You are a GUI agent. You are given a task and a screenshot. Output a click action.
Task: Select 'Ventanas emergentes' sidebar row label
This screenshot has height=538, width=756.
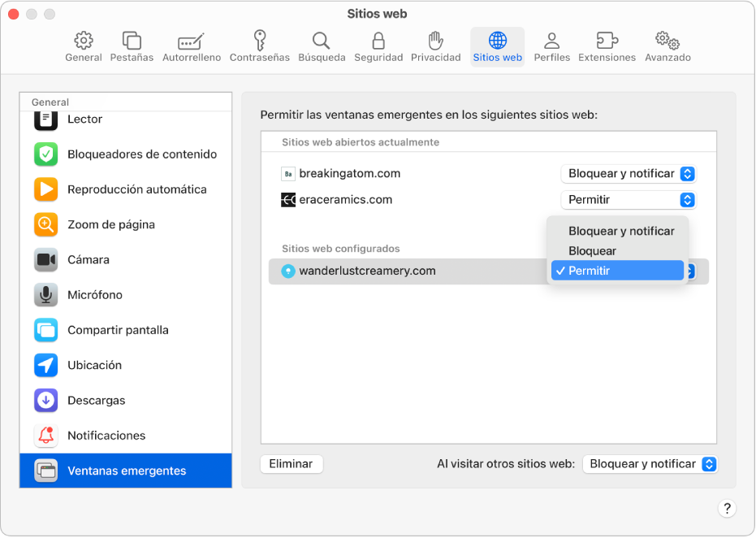[x=127, y=471]
